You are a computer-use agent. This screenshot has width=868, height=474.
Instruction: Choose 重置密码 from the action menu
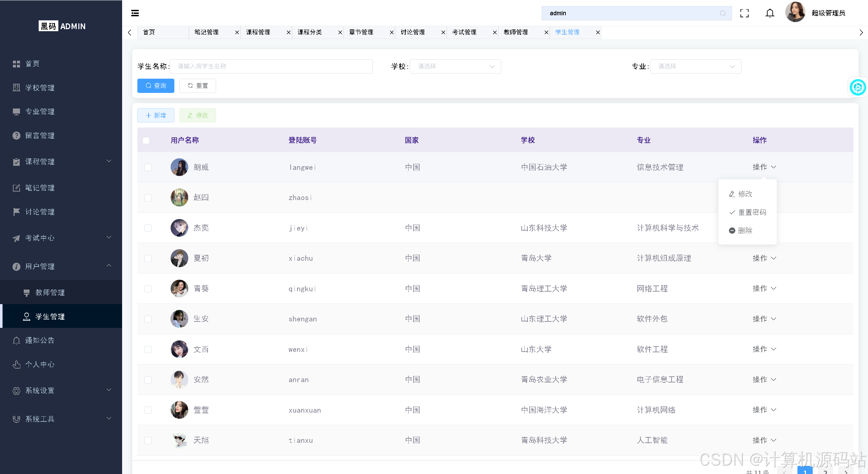(x=752, y=213)
